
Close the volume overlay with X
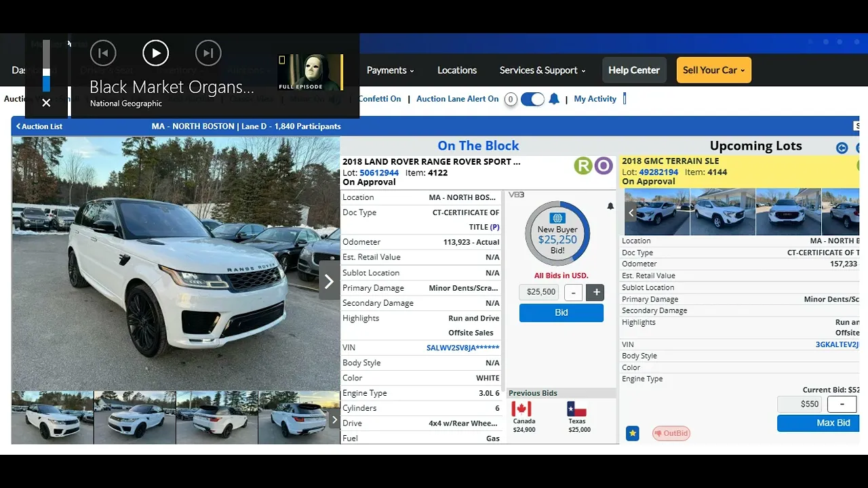click(x=46, y=103)
